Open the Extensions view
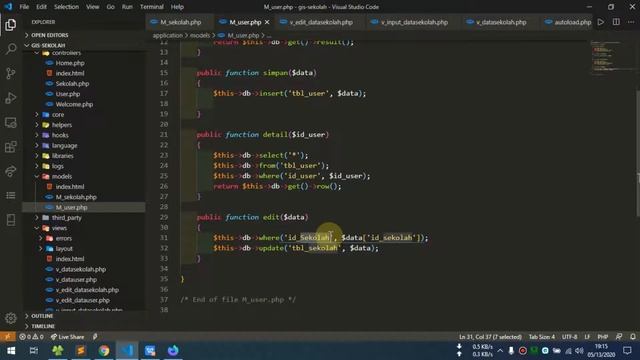This screenshot has width=640, height=360. pyautogui.click(x=11, y=147)
